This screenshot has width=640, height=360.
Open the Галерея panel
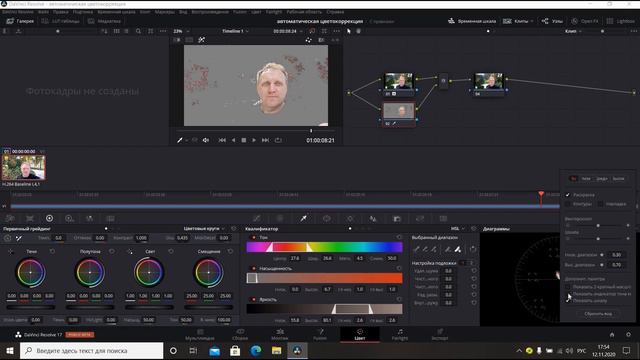click(x=20, y=21)
